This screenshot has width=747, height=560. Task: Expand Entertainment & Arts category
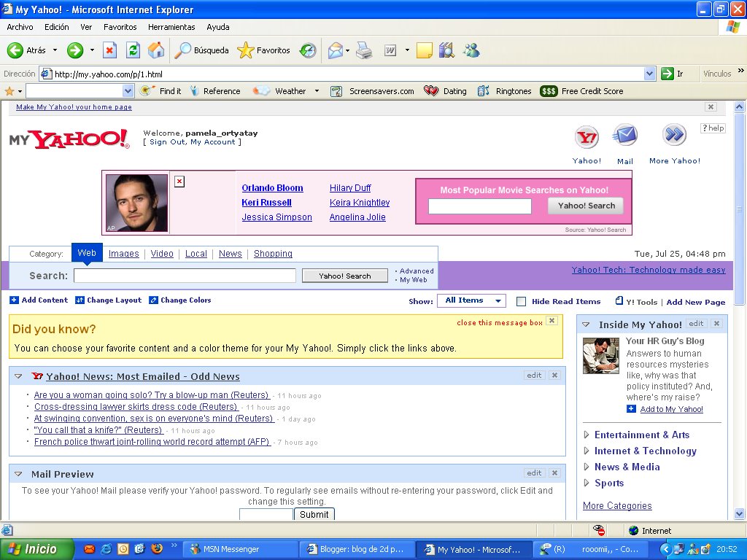coord(587,435)
